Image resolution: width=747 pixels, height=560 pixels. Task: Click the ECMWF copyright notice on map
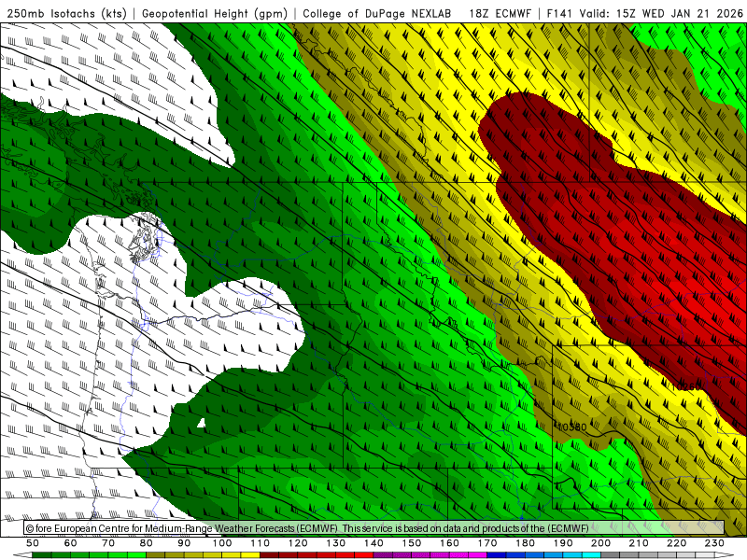pyautogui.click(x=307, y=528)
